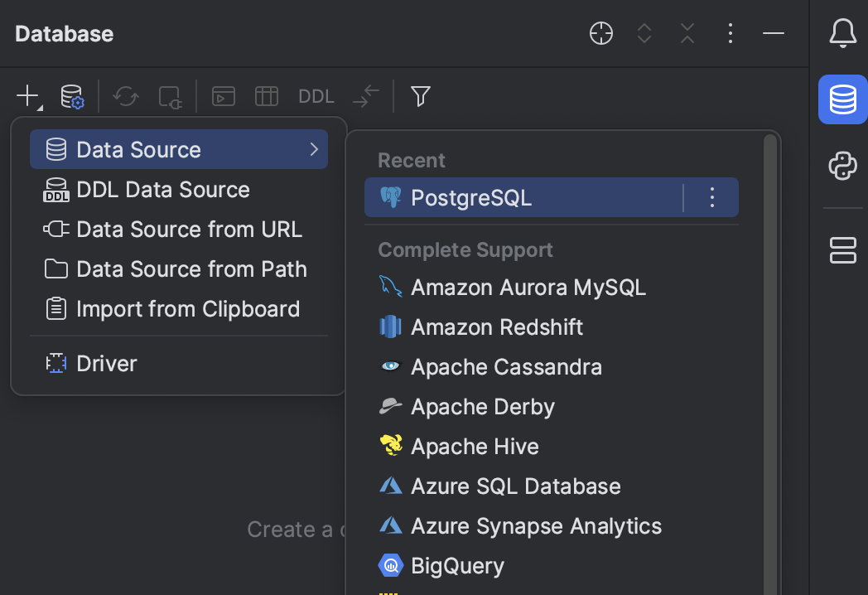Jump to the query console

(223, 96)
